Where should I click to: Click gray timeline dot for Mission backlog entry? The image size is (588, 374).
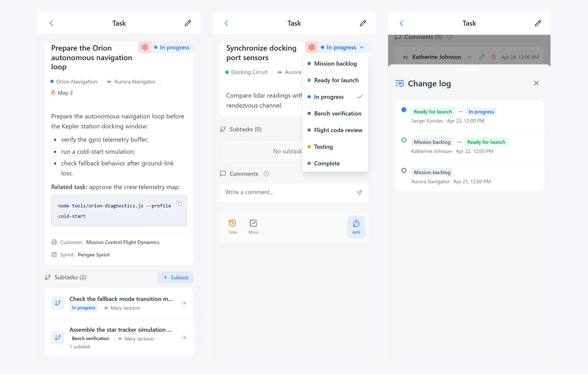click(404, 171)
